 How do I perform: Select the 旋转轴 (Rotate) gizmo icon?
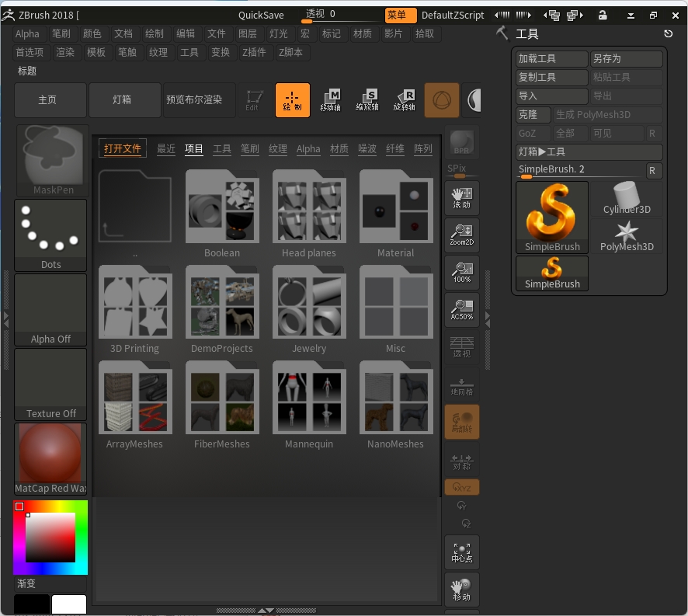click(x=405, y=99)
